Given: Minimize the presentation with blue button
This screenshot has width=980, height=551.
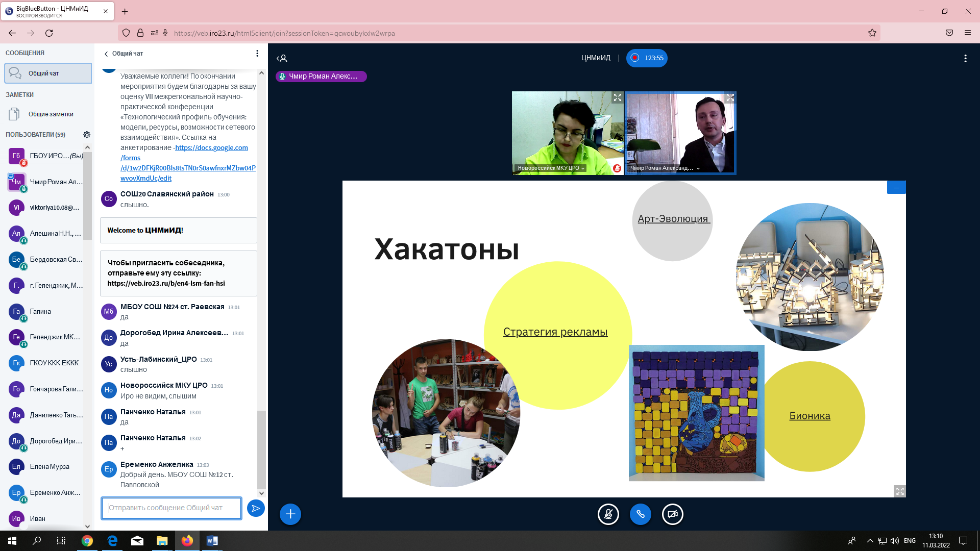Looking at the screenshot, I should pyautogui.click(x=896, y=188).
